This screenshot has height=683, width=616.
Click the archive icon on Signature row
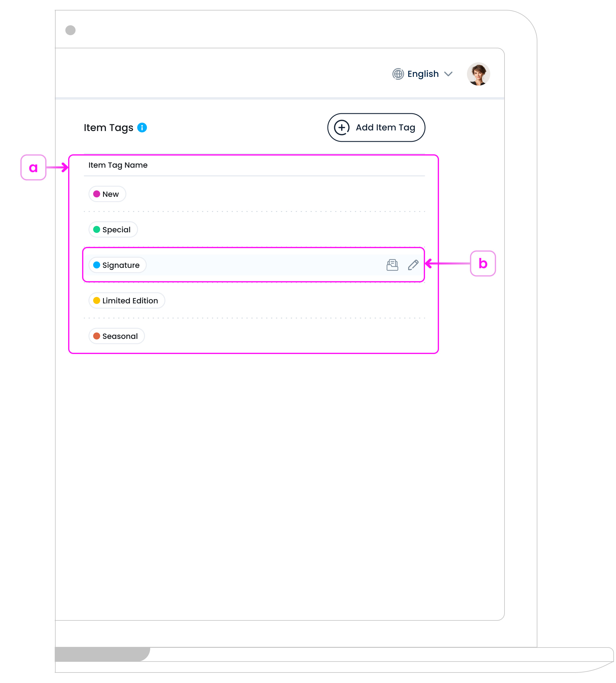392,265
